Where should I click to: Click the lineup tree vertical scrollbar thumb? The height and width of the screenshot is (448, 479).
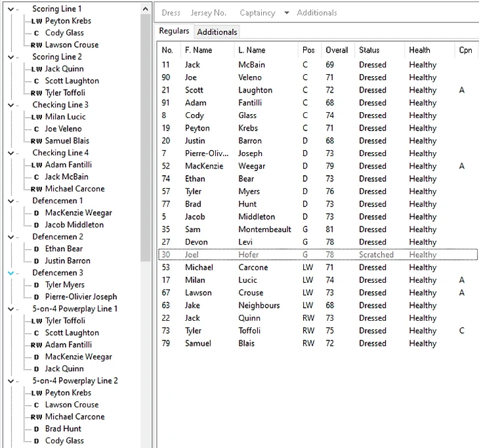pyautogui.click(x=146, y=138)
